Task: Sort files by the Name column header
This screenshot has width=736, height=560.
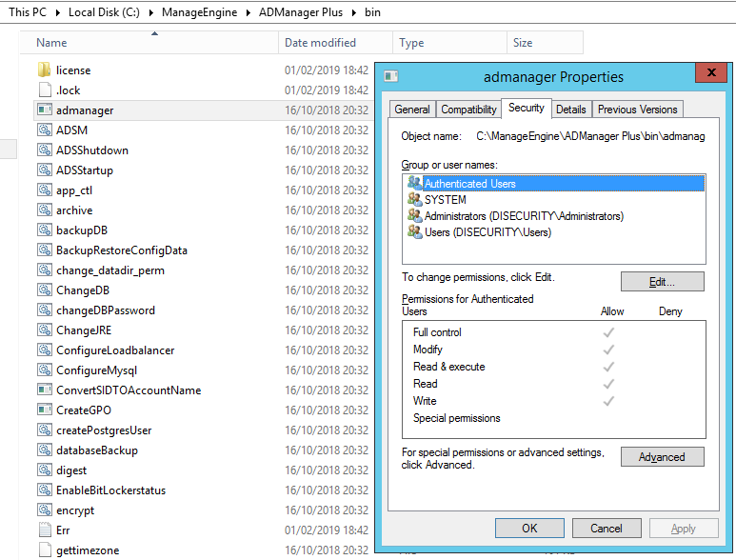Action: pyautogui.click(x=149, y=43)
